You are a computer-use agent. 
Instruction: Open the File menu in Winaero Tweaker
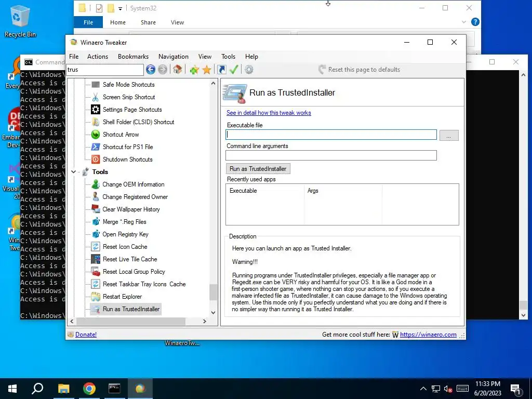[74, 57]
